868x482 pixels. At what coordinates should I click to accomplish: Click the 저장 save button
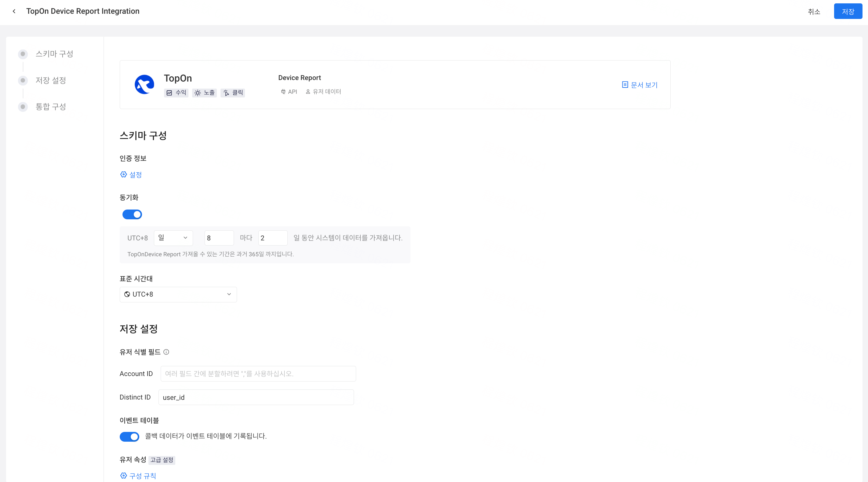pos(848,12)
